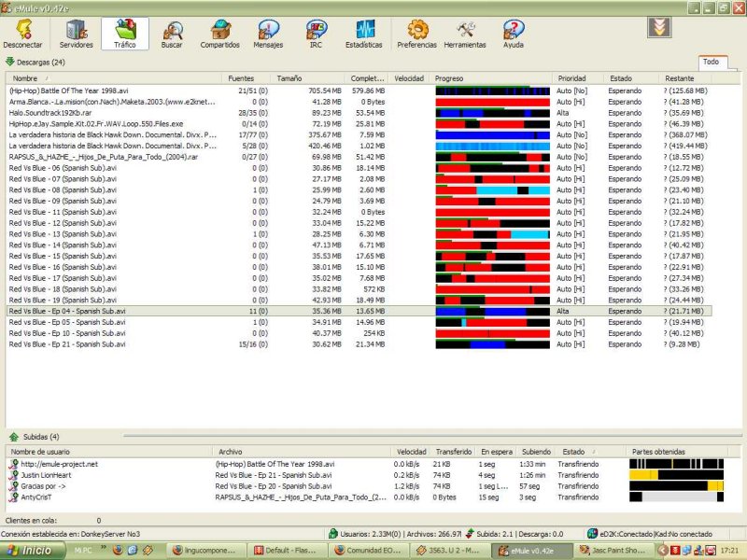The width and height of the screenshot is (747, 560).
Task: Select the Todo category tab
Action: 712,62
